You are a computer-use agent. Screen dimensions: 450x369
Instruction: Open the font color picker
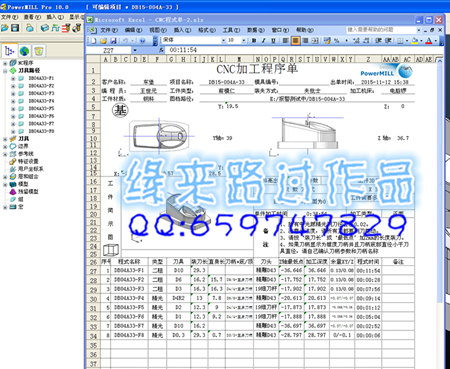pos(435,41)
